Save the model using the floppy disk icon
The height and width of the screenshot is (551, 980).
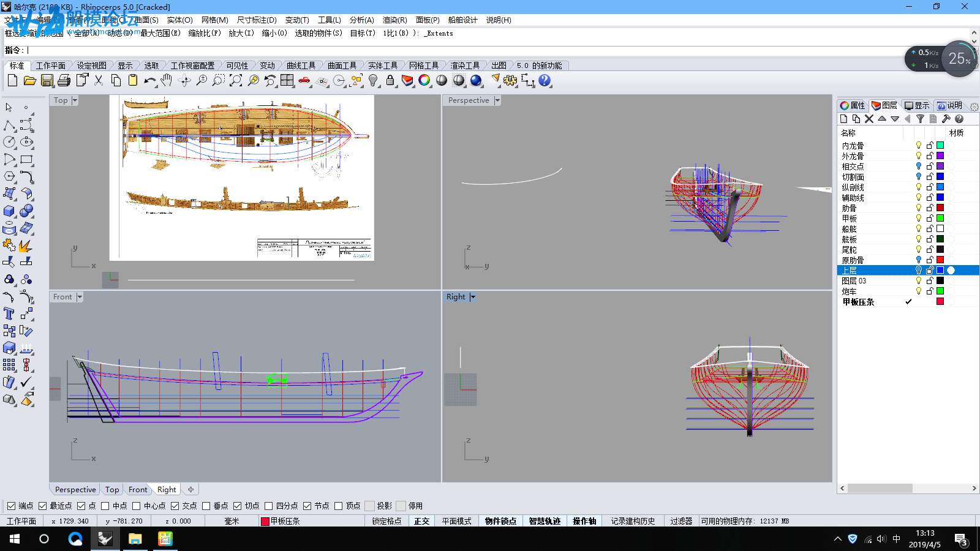point(47,80)
